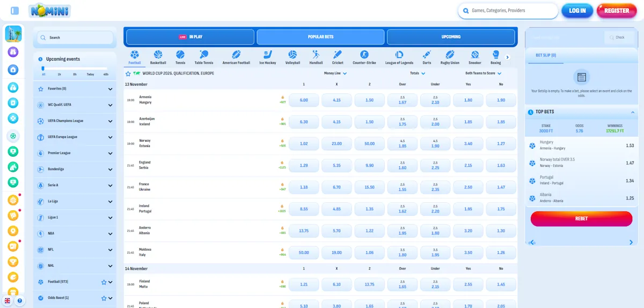Select the American Football sport icon

pyautogui.click(x=236, y=55)
